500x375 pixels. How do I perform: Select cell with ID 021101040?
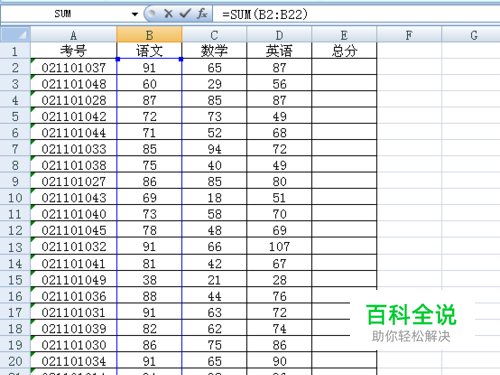(74, 214)
